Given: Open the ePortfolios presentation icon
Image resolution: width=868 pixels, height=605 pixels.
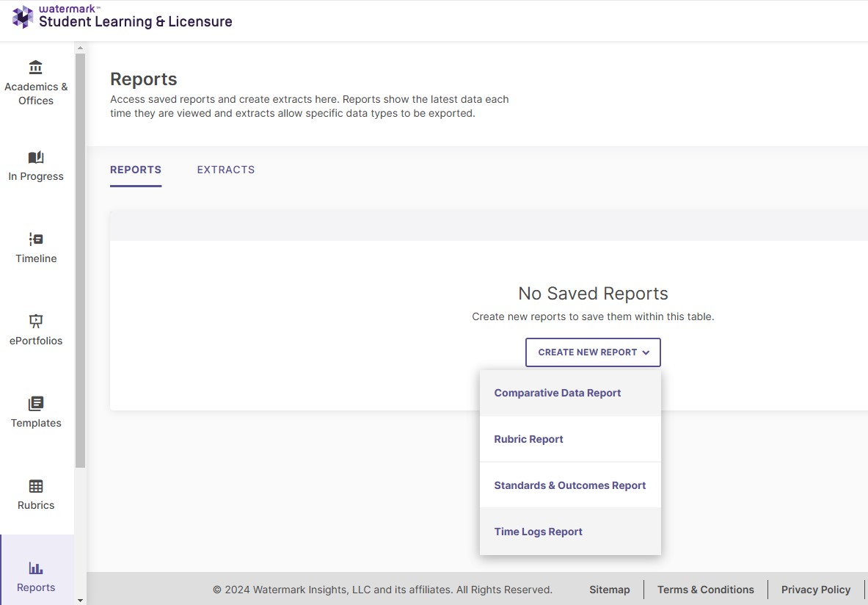Looking at the screenshot, I should tap(35, 321).
